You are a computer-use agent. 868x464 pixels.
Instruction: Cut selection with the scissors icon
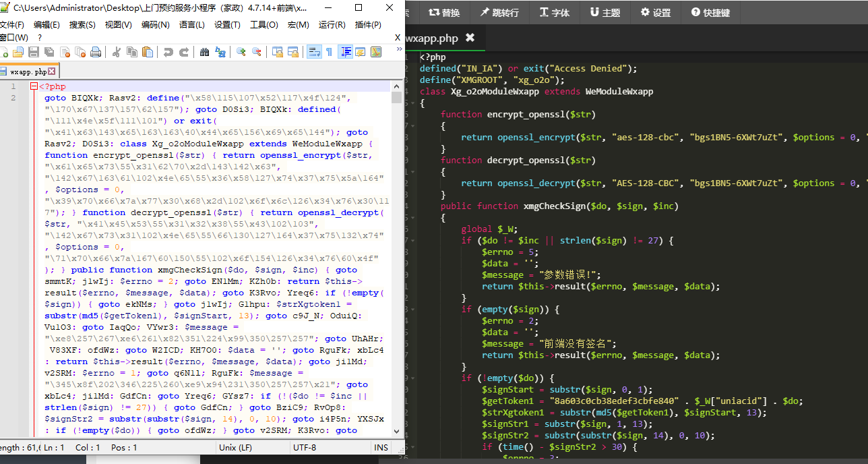pos(117,52)
